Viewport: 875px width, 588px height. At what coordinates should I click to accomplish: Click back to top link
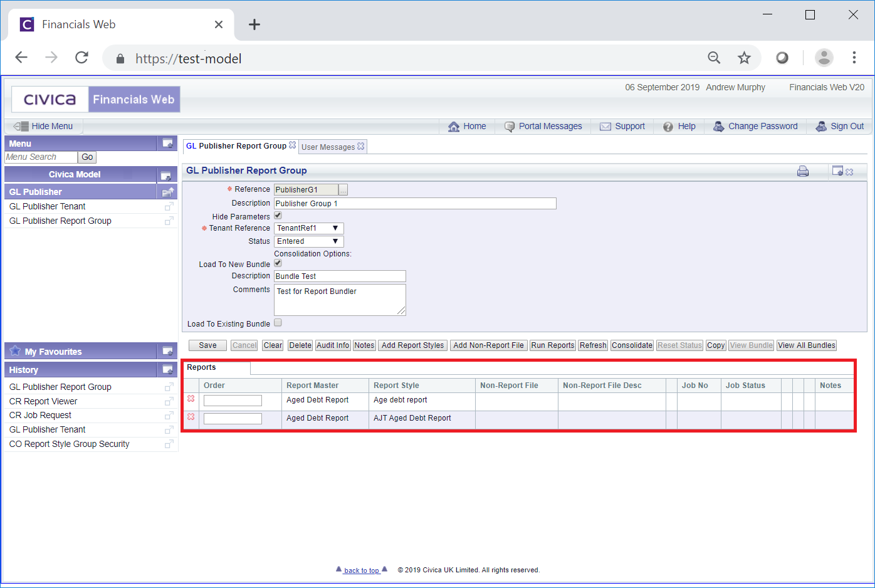click(x=362, y=570)
